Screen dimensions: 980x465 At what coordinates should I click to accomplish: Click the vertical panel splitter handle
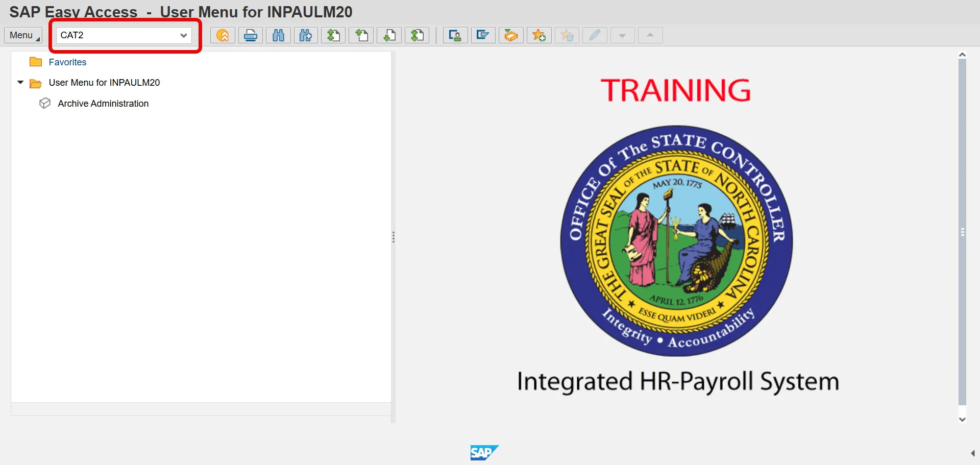click(x=394, y=237)
